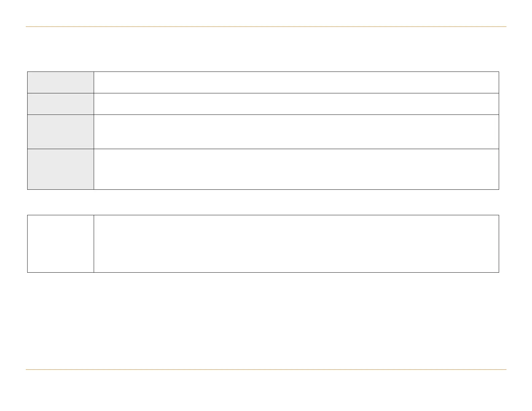The width and height of the screenshot is (532, 411).
Task: Click the wide right cell of the bottom table
Action: click(x=296, y=244)
